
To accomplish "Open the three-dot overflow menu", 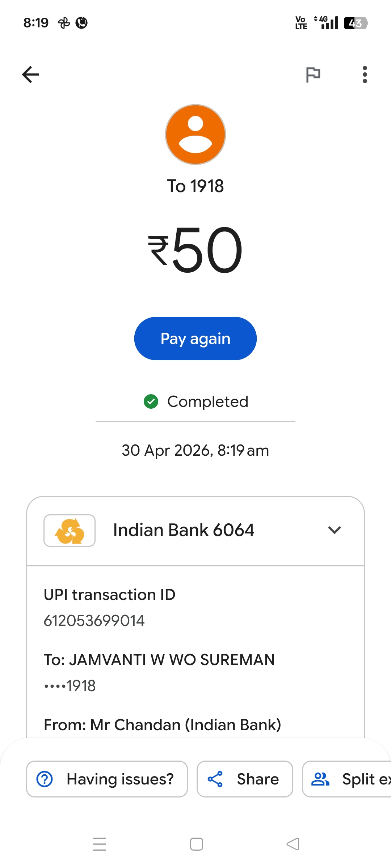I will tap(365, 75).
